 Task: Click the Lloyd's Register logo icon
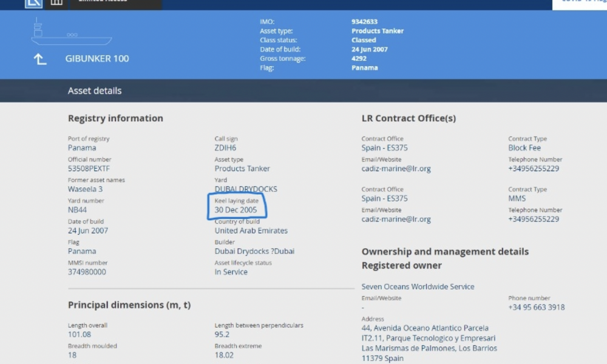[33, 3]
